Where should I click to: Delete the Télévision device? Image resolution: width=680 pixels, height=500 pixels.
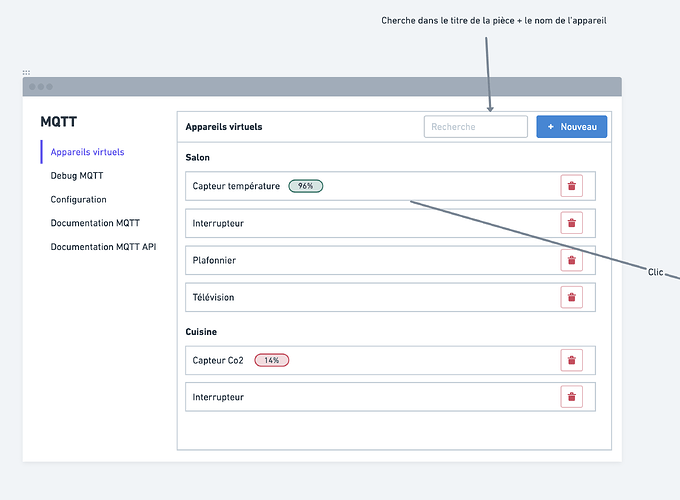[571, 297]
